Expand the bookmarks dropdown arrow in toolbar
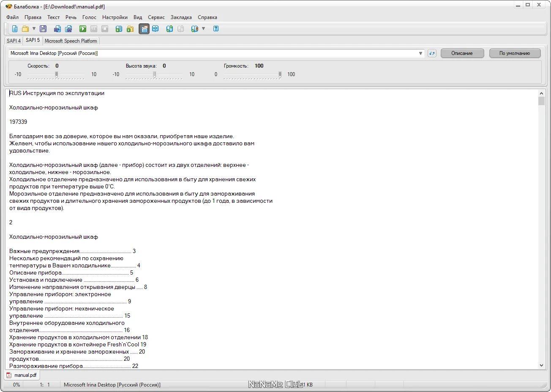 point(203,29)
